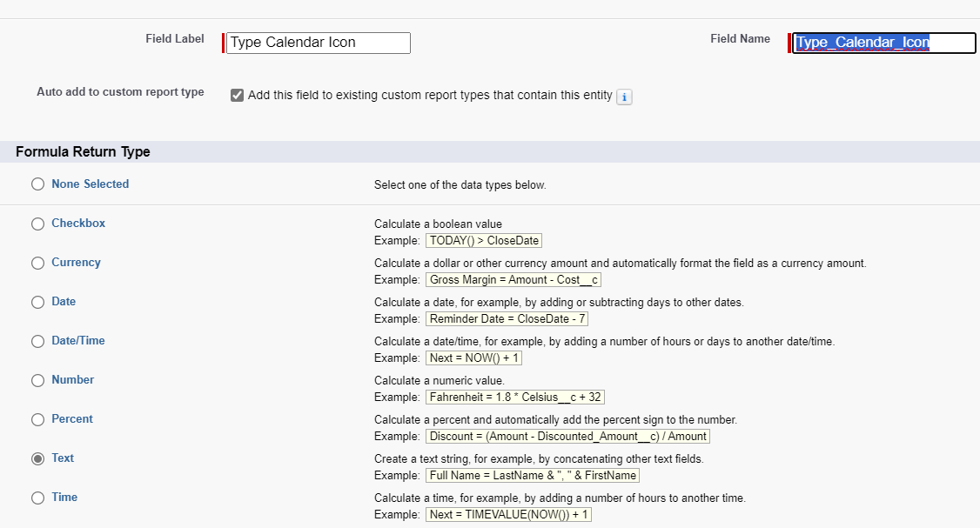
Task: Click the Currency label text
Action: (76, 263)
